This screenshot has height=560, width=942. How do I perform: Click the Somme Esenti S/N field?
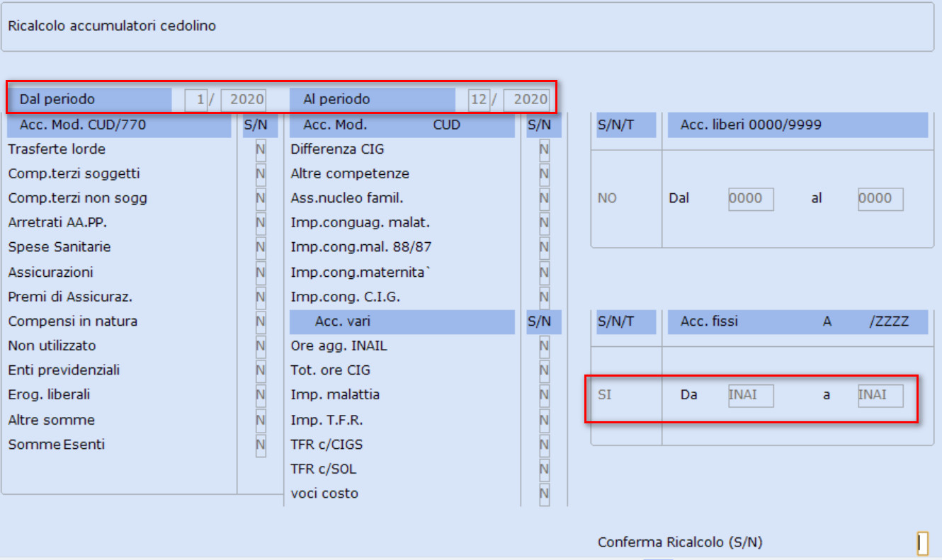261,445
